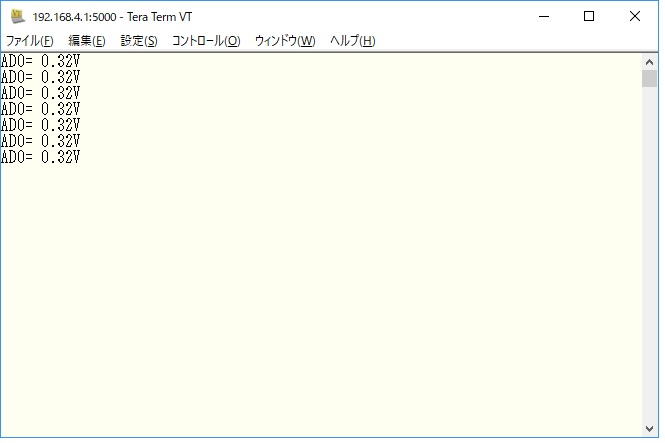Click the scrollbar down arrow
665x443 pixels.
coord(649,429)
